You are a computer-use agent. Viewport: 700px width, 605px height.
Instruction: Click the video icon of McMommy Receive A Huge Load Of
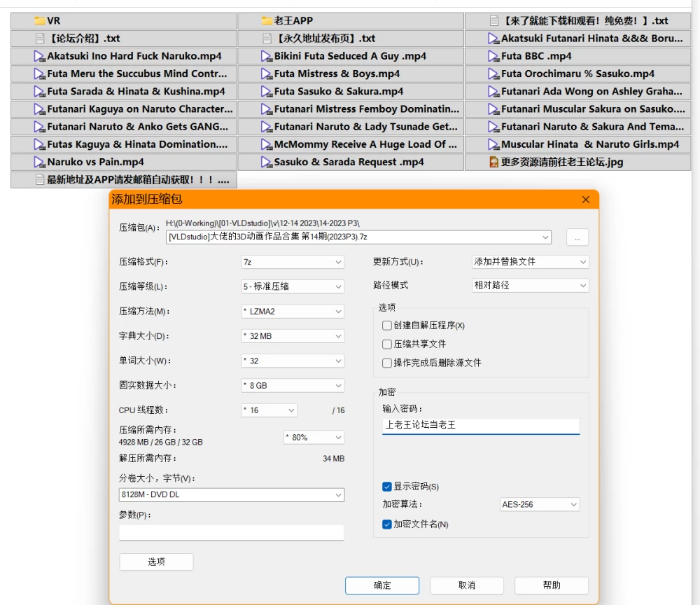tap(267, 144)
